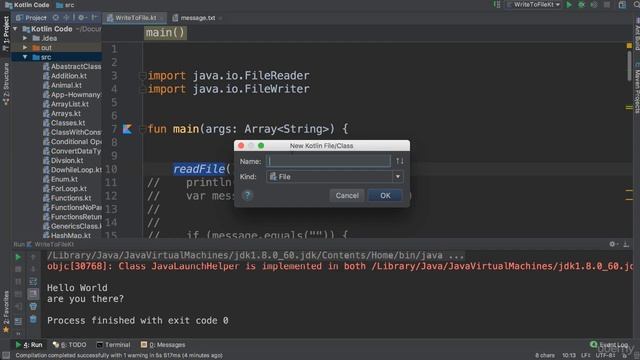Viewport: 640px width, 360px height.
Task: Open the WriteToFileKt run configuration dropdown
Action: (x=533, y=5)
